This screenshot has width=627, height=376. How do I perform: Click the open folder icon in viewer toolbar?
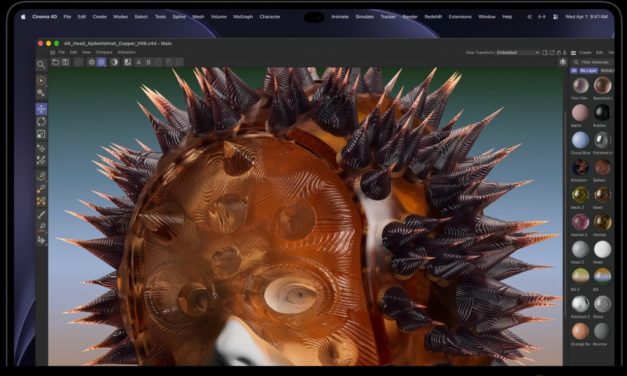click(56, 62)
